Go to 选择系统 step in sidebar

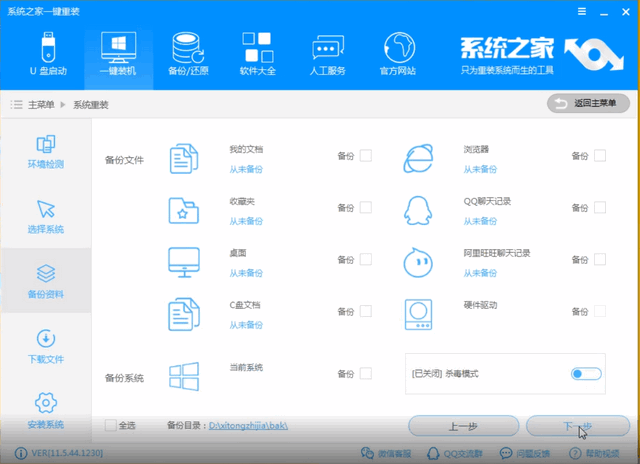tap(46, 217)
